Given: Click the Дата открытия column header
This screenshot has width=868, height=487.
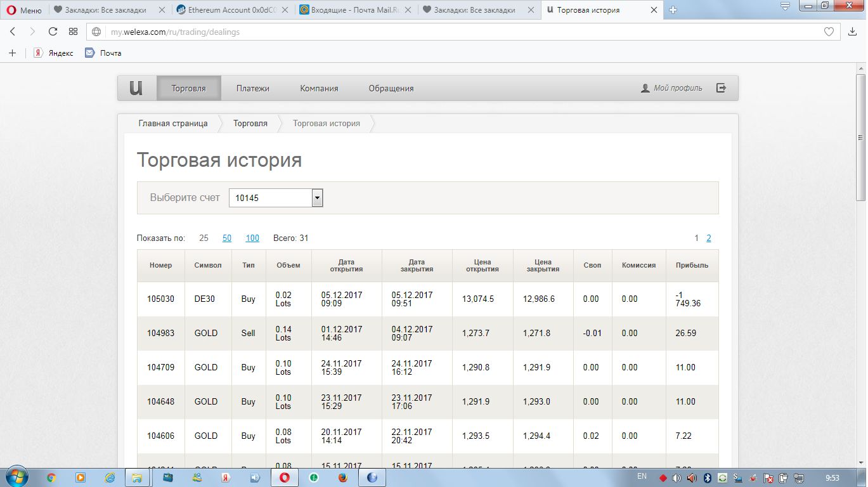Looking at the screenshot, I should click(x=347, y=266).
